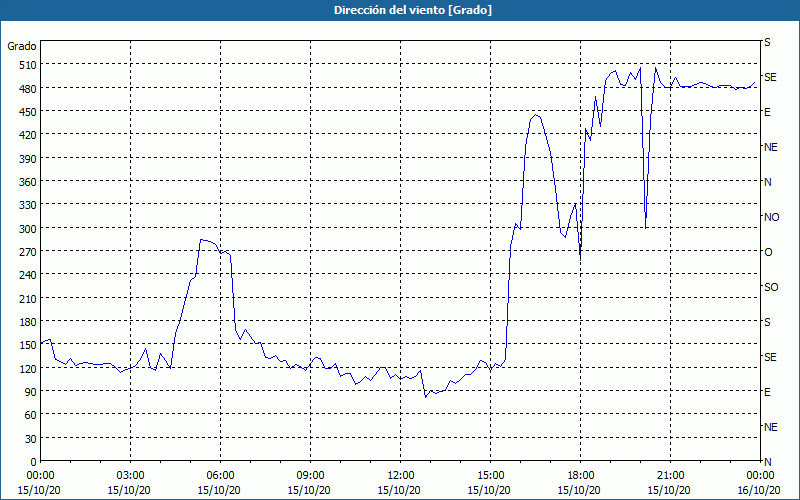Viewport: 800px width, 500px height.
Task: Pick the 150 y-axis tick label
Action: pyautogui.click(x=26, y=345)
